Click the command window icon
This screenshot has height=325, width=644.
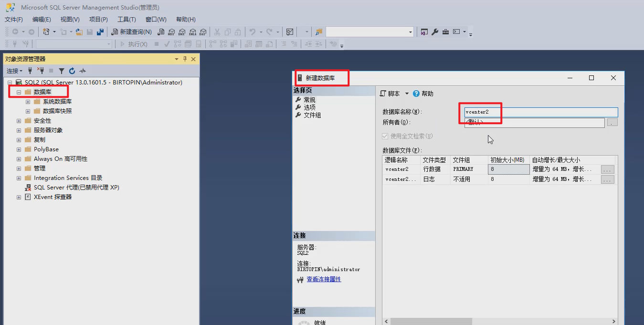tap(456, 32)
